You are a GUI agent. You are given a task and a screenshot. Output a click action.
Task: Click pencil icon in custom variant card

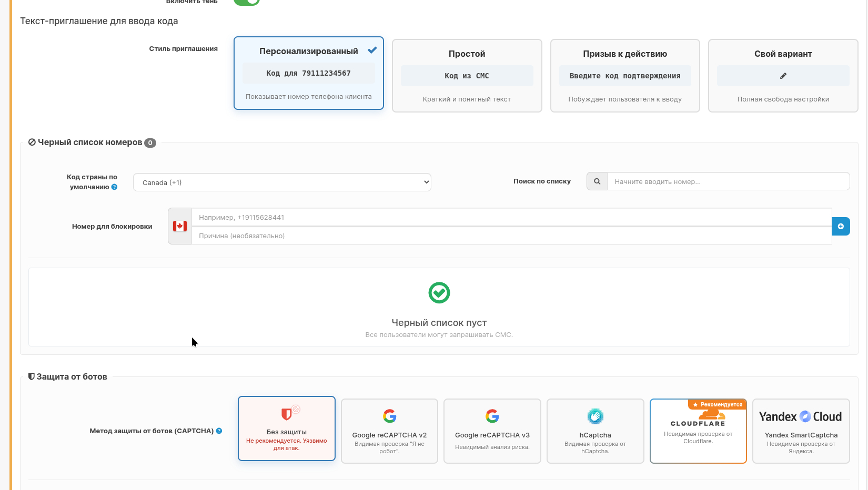coord(783,76)
